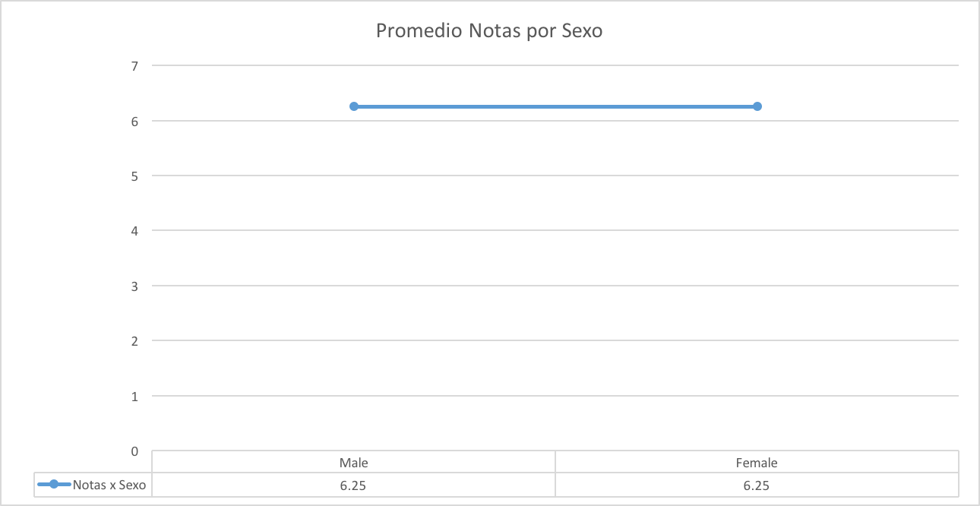Click the axis label 7

(x=134, y=65)
